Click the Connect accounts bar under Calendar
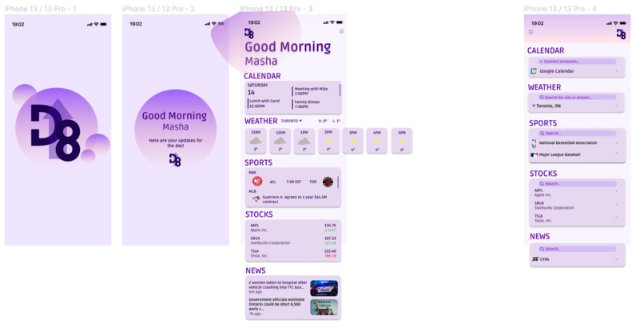The image size is (644, 332). coord(577,62)
